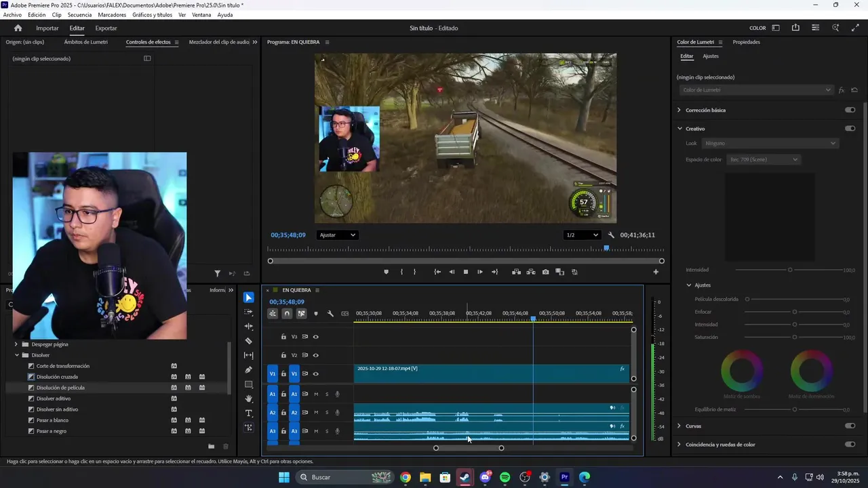The width and height of the screenshot is (868, 488).
Task: Switch to the Importar tab
Action: coord(47,28)
